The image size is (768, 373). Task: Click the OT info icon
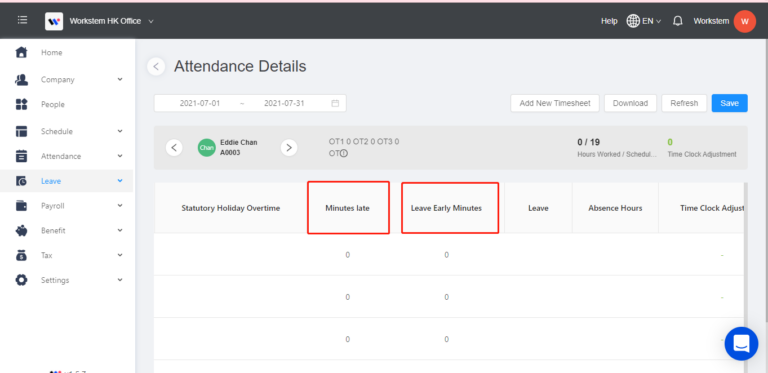pos(344,153)
